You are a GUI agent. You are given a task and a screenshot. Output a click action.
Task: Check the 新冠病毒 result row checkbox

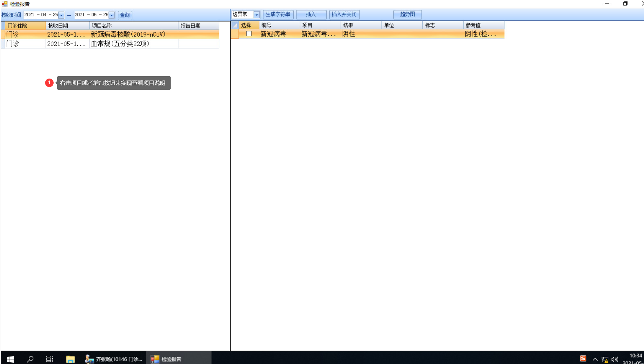pyautogui.click(x=249, y=34)
